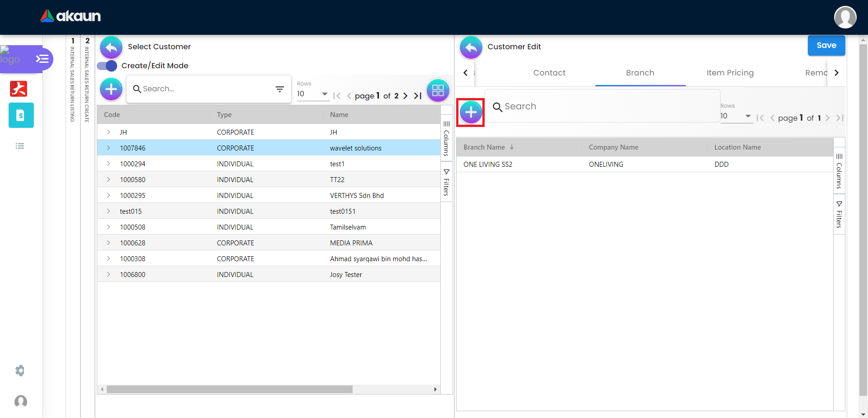The image size is (868, 418).
Task: Click Customer Edit back arrow
Action: click(471, 47)
